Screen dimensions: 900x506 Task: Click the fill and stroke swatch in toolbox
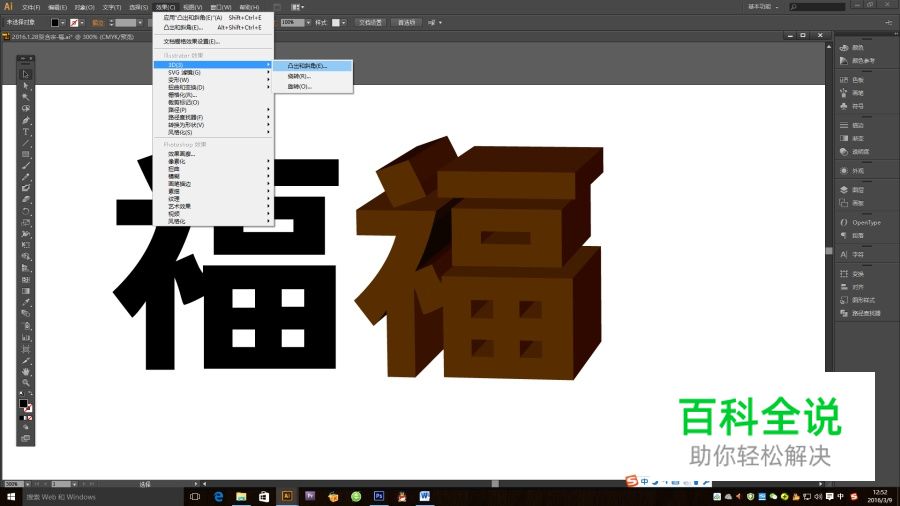(26, 406)
